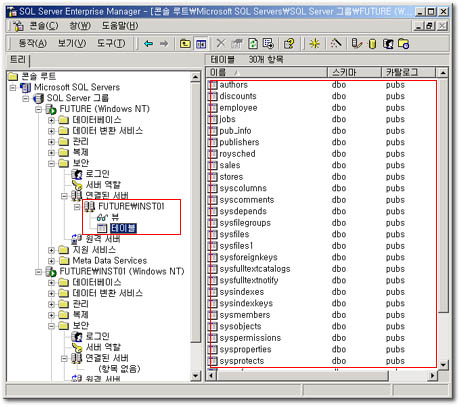This screenshot has height=406, width=460.
Task: Open the 도구(T) menu
Action: point(111,43)
